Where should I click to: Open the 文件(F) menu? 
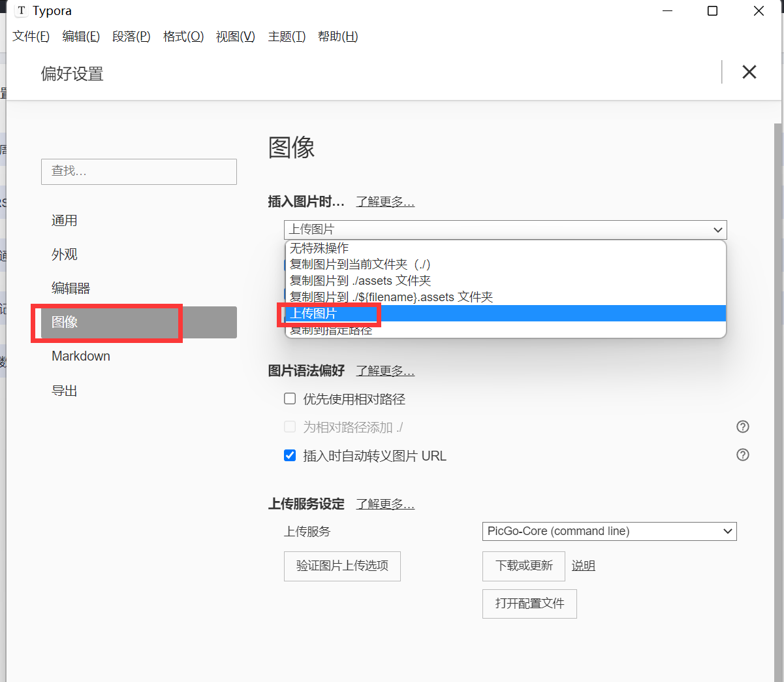pos(31,37)
